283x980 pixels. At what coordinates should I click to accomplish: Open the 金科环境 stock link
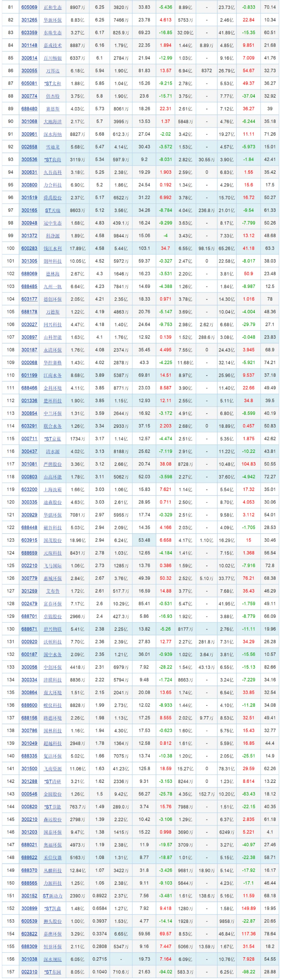tap(53, 388)
